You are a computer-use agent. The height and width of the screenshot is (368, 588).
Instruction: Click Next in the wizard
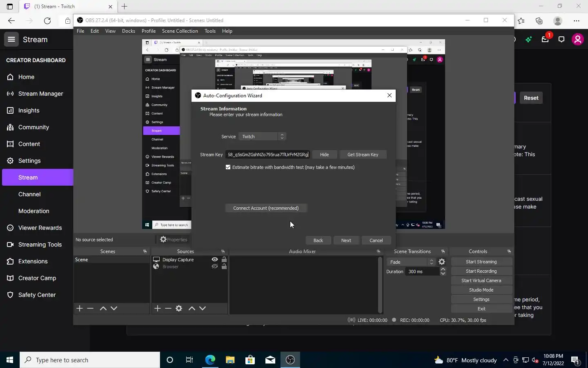point(346,240)
